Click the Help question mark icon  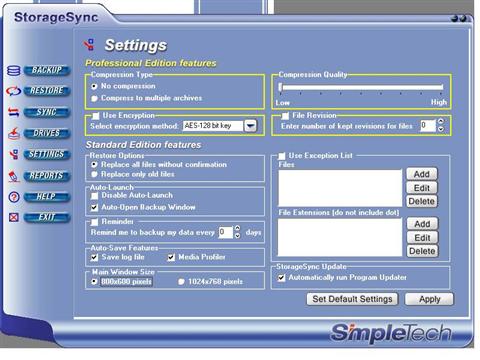coord(14,197)
